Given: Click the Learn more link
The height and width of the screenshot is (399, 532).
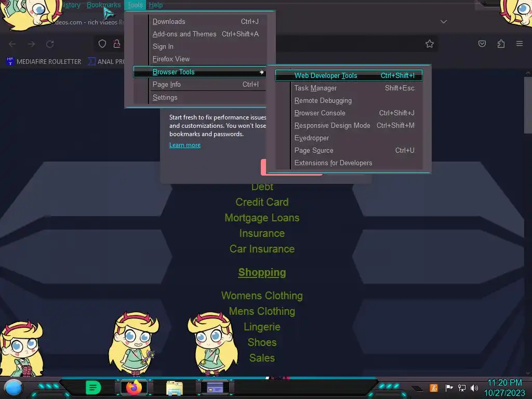Looking at the screenshot, I should 185,145.
